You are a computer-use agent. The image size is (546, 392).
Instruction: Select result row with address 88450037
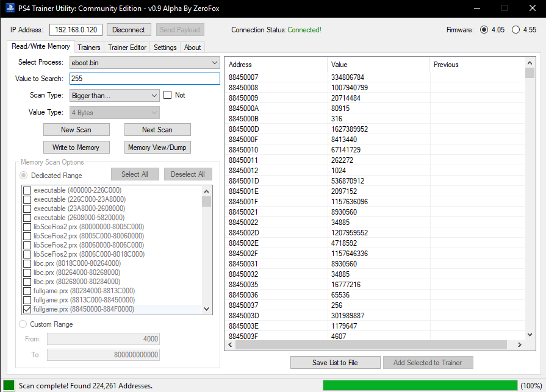[x=375, y=305]
